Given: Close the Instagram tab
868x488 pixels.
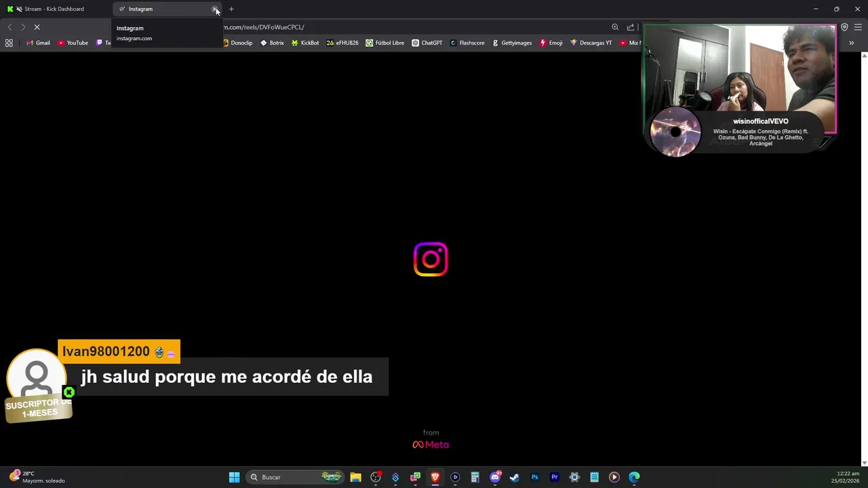Looking at the screenshot, I should coord(215,9).
